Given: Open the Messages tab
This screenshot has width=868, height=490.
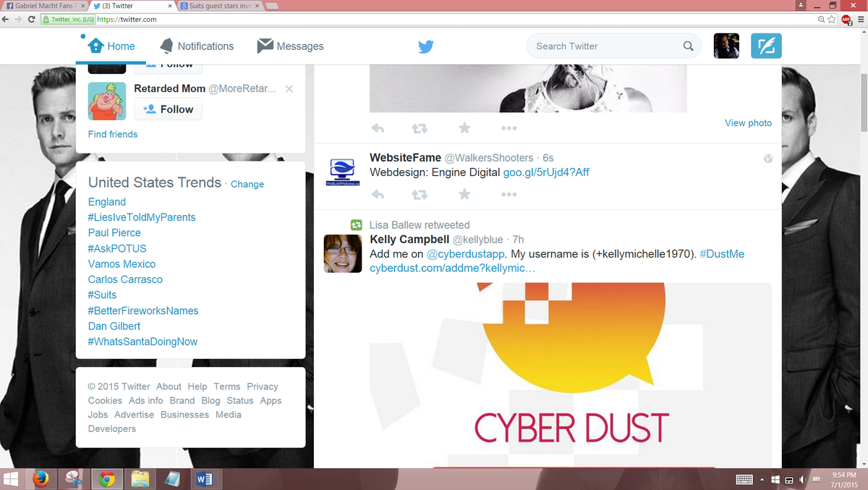Looking at the screenshot, I should 290,46.
